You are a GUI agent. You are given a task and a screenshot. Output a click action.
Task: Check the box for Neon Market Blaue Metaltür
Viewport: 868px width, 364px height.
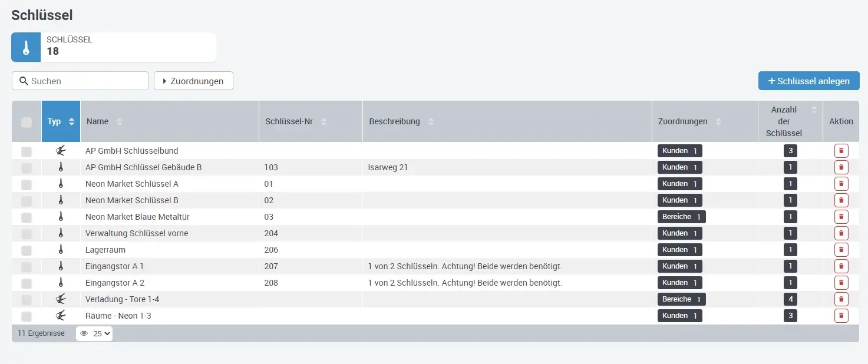pos(27,217)
